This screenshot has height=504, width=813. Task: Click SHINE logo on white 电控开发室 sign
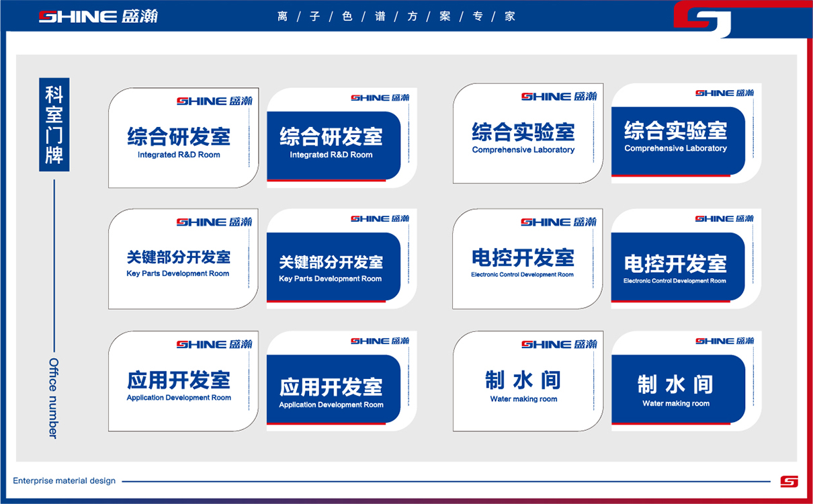pyautogui.click(x=559, y=222)
